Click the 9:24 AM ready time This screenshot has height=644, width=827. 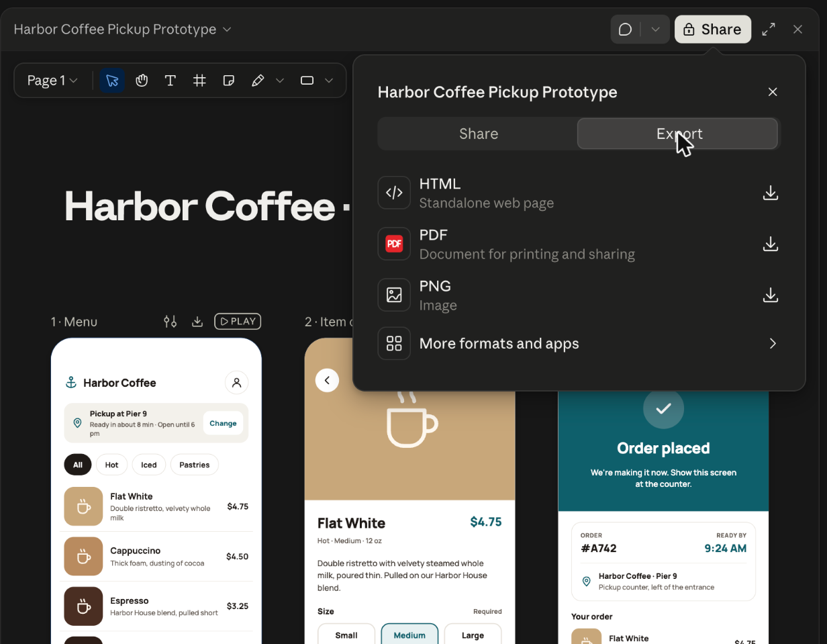725,548
